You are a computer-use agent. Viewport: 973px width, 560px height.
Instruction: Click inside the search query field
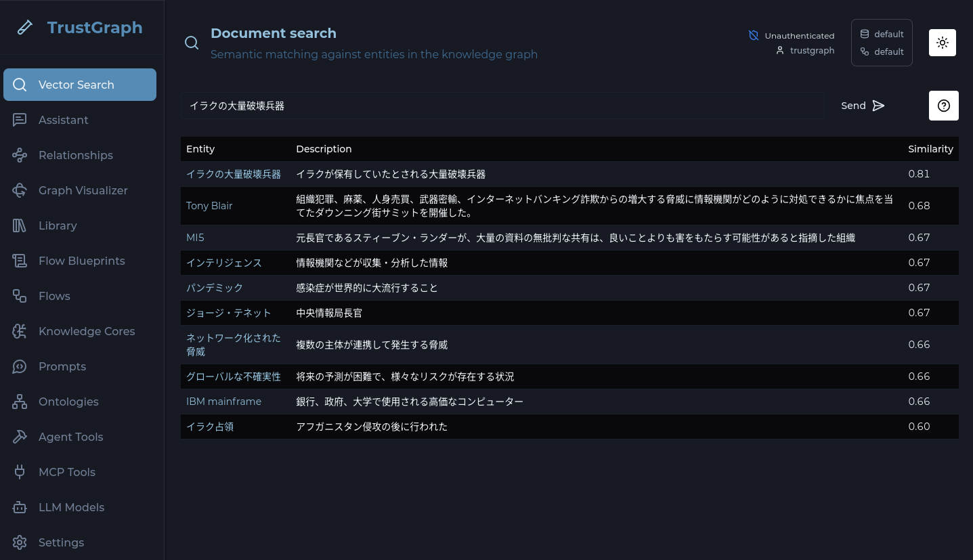(502, 106)
